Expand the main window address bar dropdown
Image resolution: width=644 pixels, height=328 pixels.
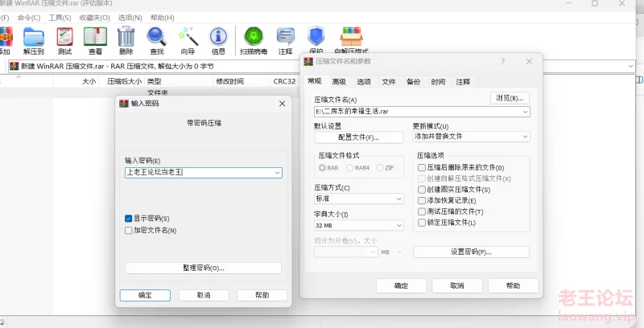coord(630,66)
